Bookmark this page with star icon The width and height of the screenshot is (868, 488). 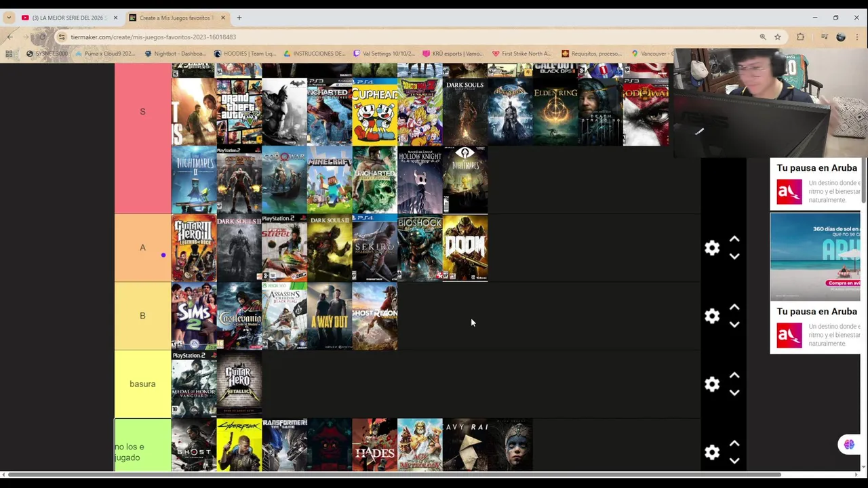(778, 37)
